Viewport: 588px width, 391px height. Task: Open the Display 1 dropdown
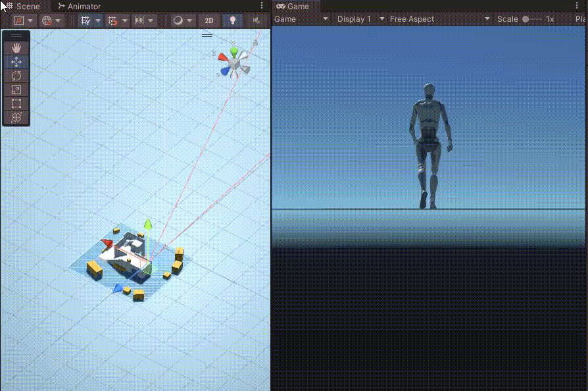coord(360,19)
